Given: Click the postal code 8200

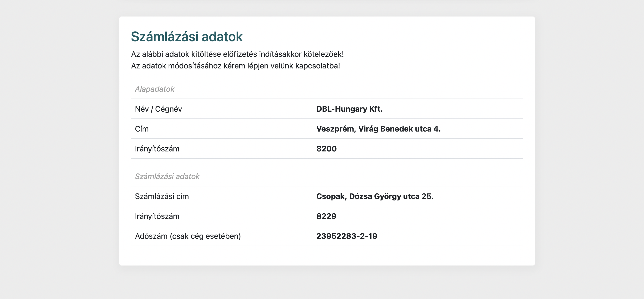Looking at the screenshot, I should [x=326, y=149].
